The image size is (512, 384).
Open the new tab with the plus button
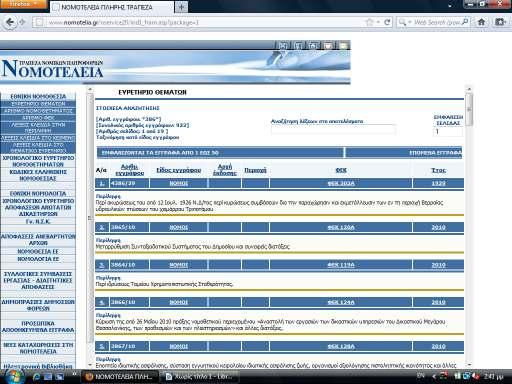tap(181, 7)
